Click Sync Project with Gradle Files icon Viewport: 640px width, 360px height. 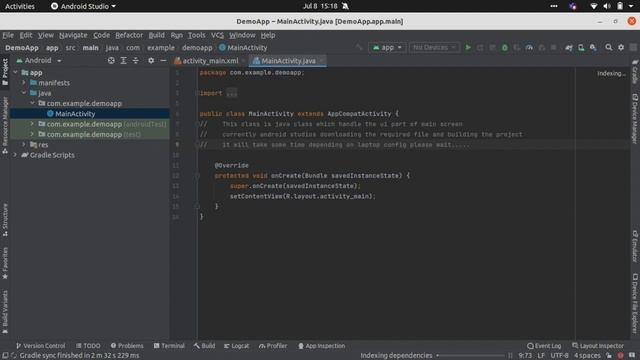(x=569, y=47)
